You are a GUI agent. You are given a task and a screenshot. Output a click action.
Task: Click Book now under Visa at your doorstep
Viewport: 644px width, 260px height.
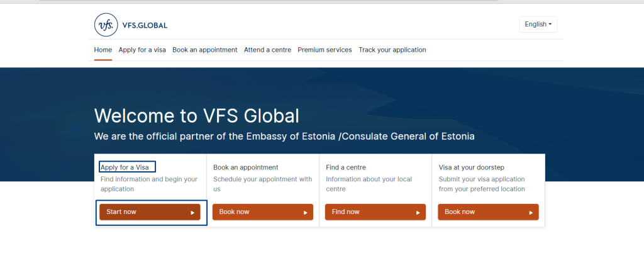(x=488, y=212)
